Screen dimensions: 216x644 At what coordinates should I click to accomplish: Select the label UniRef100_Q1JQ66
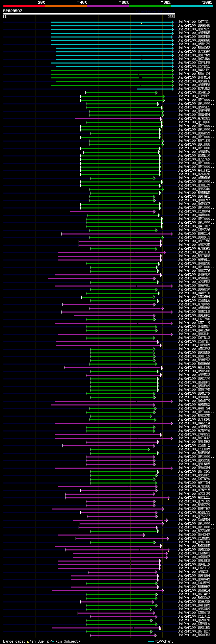click(194, 122)
